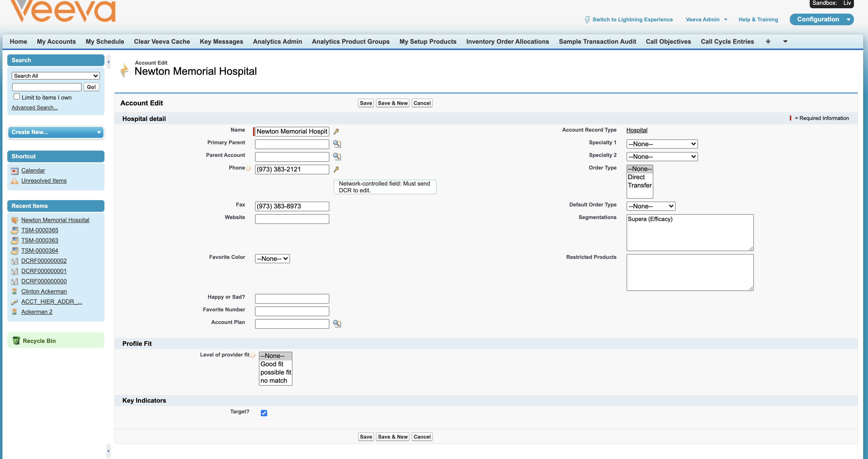
Task: Expand the Create New menu
Action: coord(98,132)
